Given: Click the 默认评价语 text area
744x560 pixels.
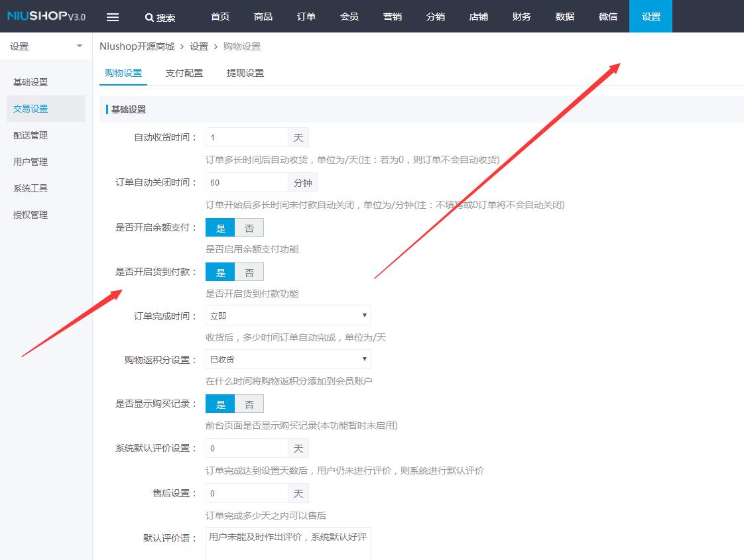Looking at the screenshot, I should [x=288, y=543].
